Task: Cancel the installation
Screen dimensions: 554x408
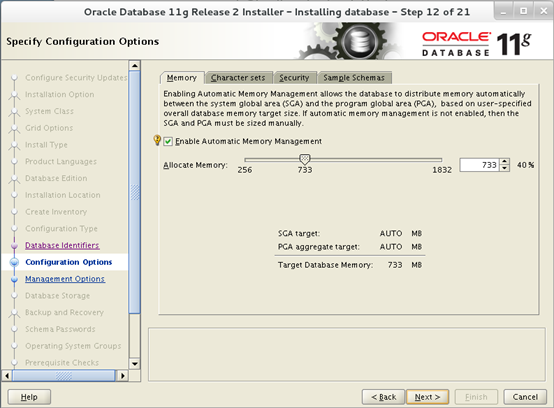Action: [525, 397]
